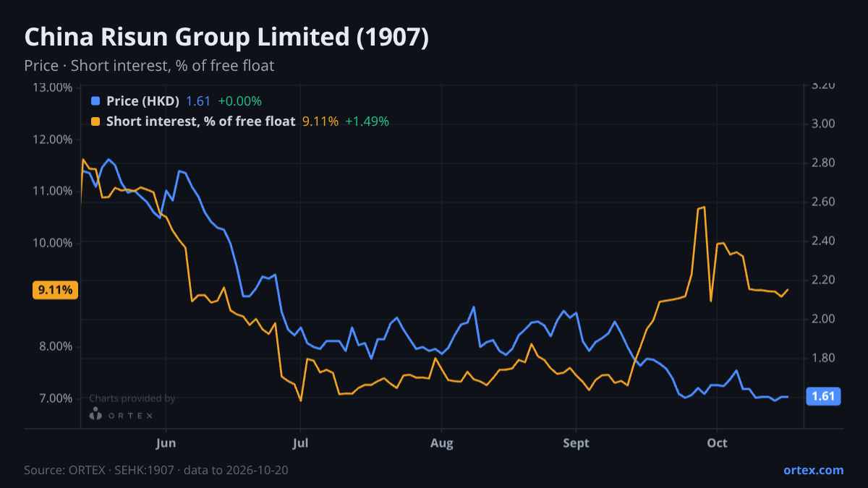Click the Jul x-axis label
868x488 pixels.
[300, 443]
